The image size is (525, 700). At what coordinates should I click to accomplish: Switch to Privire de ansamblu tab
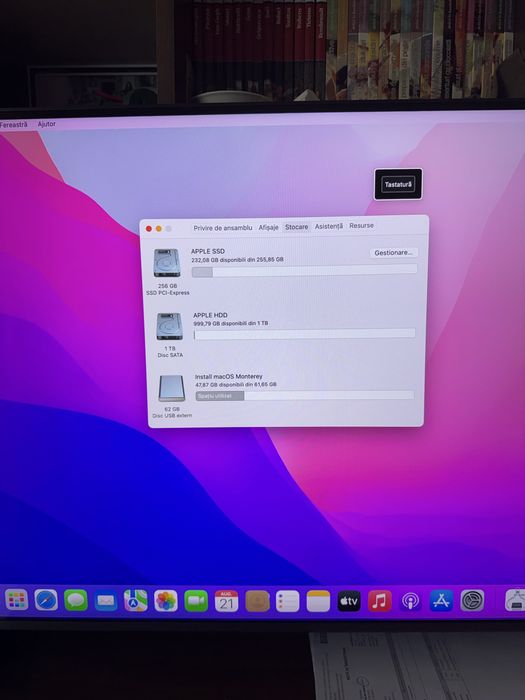click(x=223, y=228)
